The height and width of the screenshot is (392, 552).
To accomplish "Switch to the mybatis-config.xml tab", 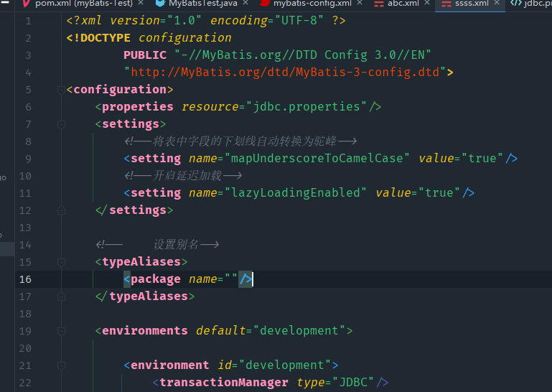I will [312, 4].
